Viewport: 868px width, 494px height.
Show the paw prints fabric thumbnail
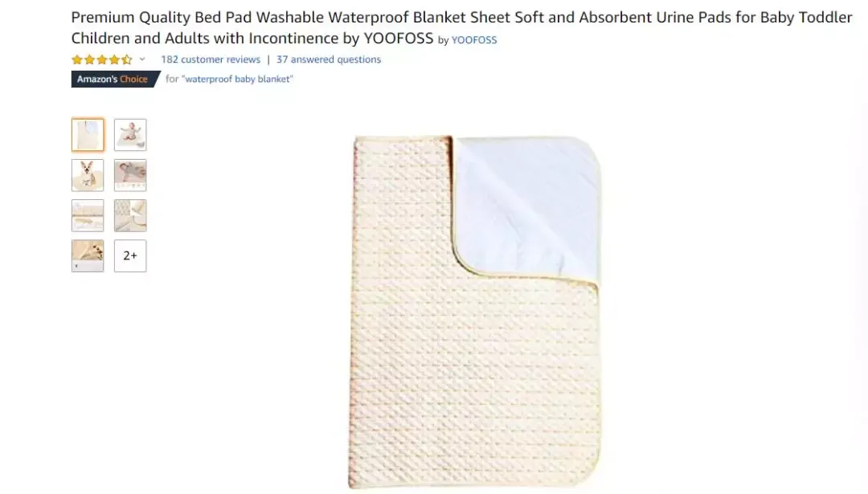88,255
